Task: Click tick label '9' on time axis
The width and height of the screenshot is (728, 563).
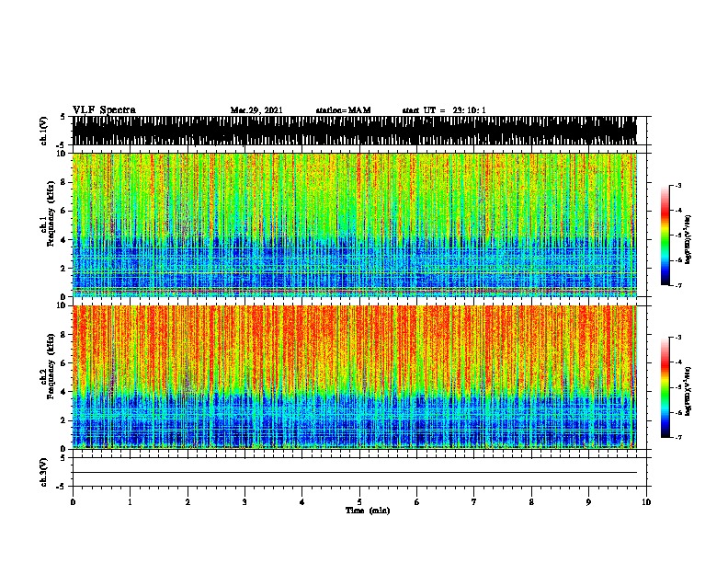Action: coord(588,502)
